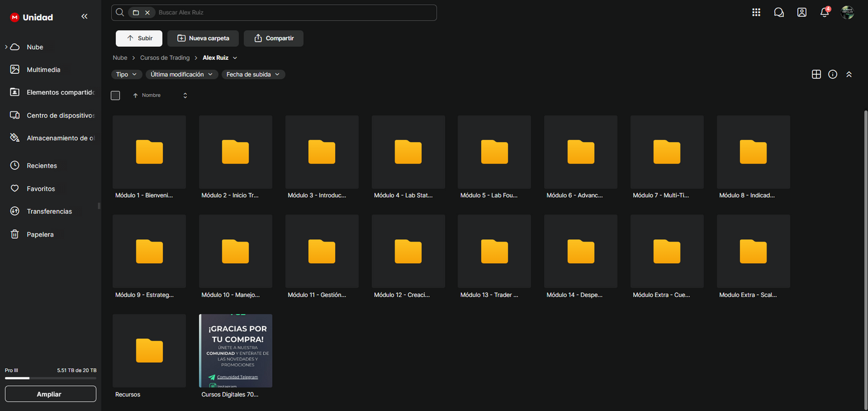Screen dimensions: 868x411
Task: Open Transferencias in the sidebar
Action: [49, 212]
